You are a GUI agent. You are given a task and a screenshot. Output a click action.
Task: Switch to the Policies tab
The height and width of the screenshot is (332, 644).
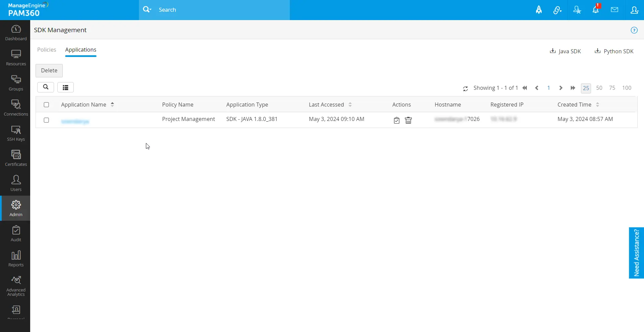point(47,50)
